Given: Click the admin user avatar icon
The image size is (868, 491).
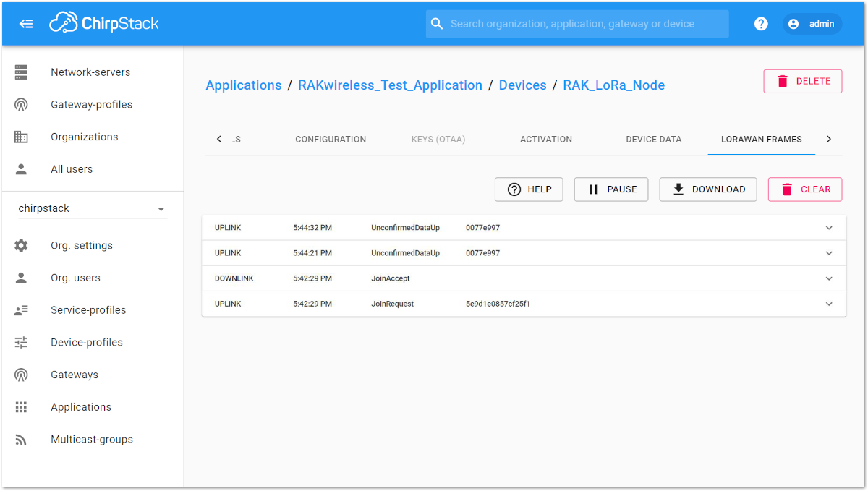Looking at the screenshot, I should click(x=793, y=24).
